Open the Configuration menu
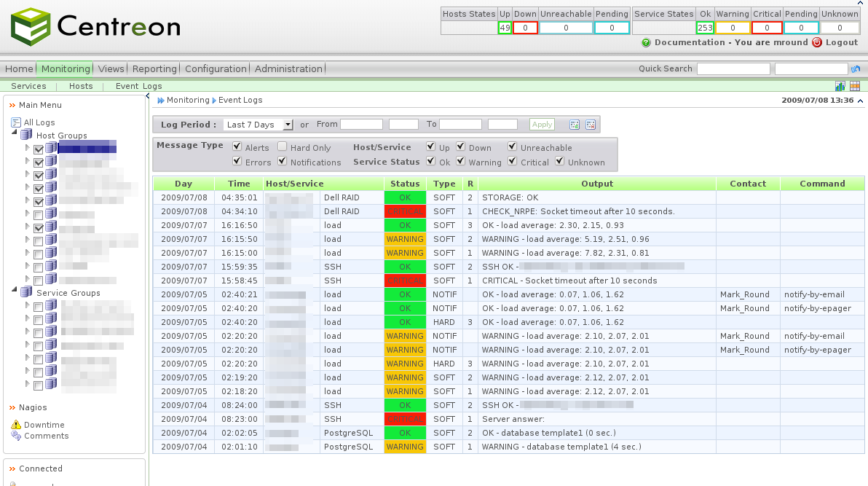 (216, 69)
